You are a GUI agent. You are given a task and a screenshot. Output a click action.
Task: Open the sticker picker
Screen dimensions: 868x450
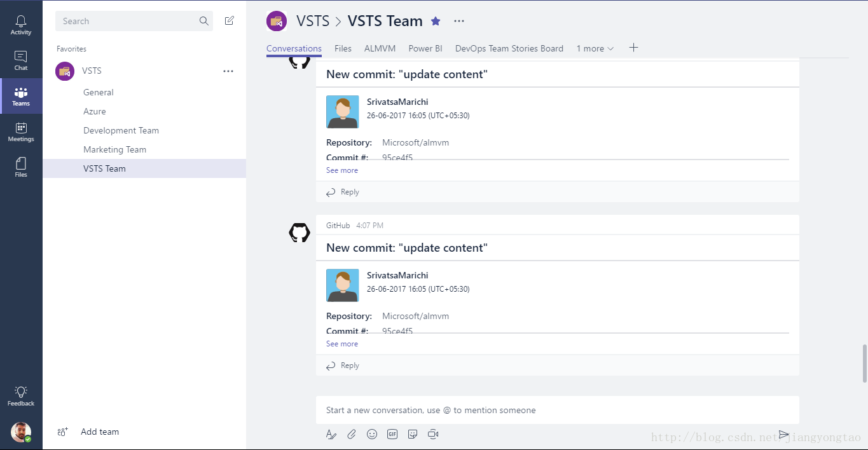[413, 434]
